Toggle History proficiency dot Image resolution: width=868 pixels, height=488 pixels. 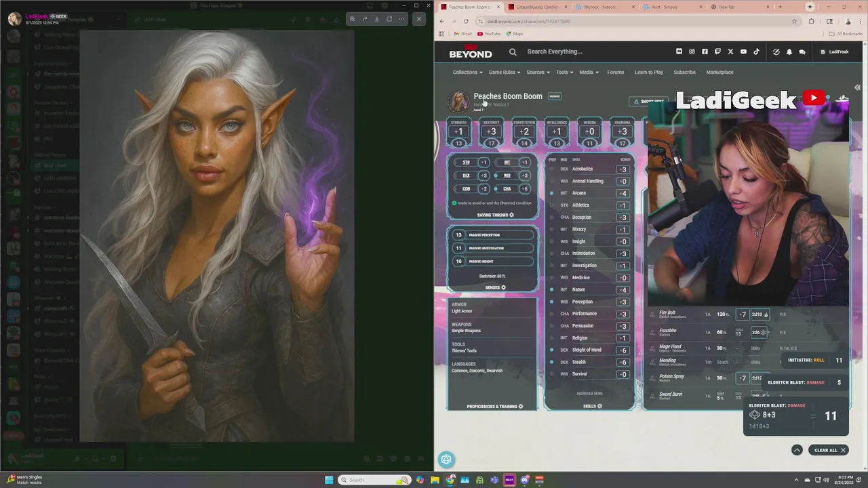tap(551, 229)
